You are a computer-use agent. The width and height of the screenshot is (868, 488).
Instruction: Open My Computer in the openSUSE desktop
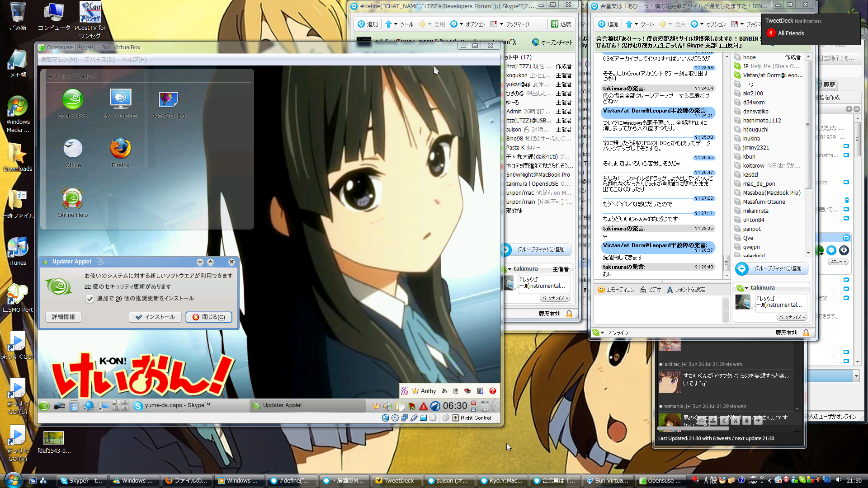[120, 103]
